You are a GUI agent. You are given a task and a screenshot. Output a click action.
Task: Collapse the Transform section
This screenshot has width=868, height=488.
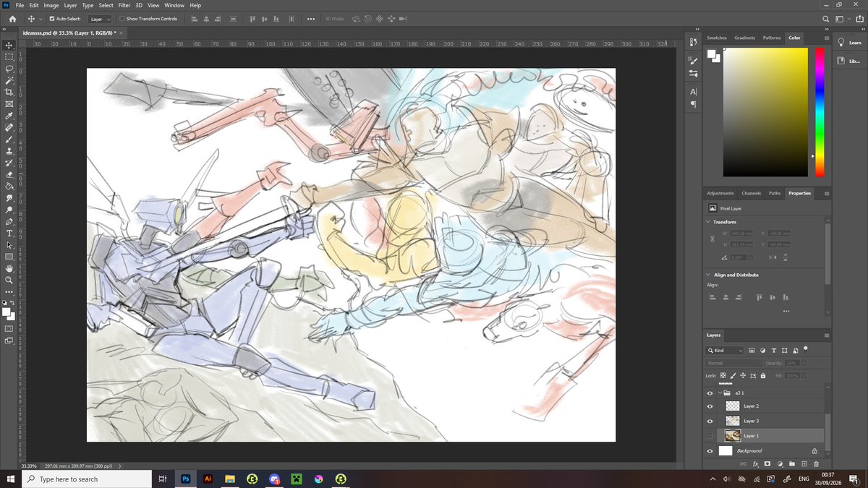click(x=708, y=222)
